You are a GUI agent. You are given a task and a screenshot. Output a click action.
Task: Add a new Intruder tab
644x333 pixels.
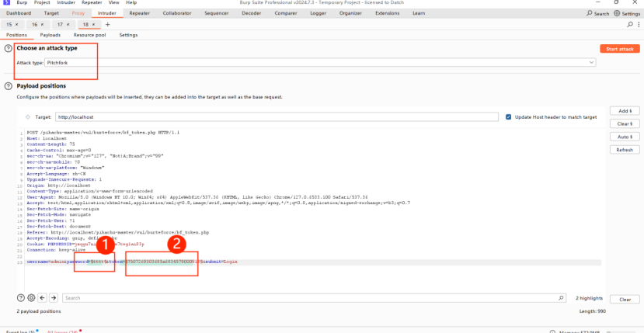click(108, 25)
